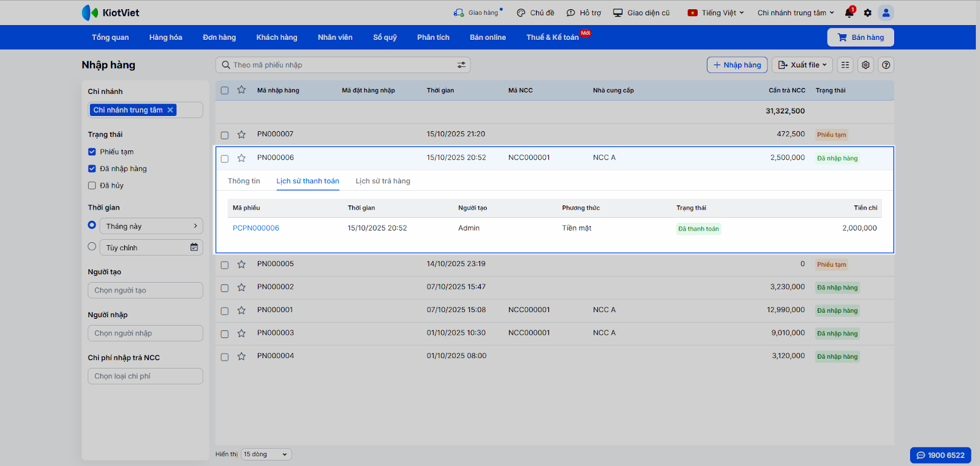
Task: Open the settings gear in top bar
Action: tap(867, 13)
